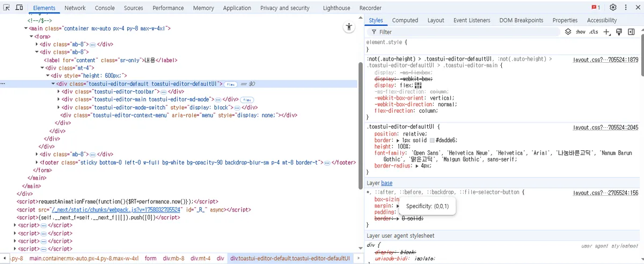The height and width of the screenshot is (264, 644).
Task: Click the new style rule plus icon
Action: click(x=606, y=32)
